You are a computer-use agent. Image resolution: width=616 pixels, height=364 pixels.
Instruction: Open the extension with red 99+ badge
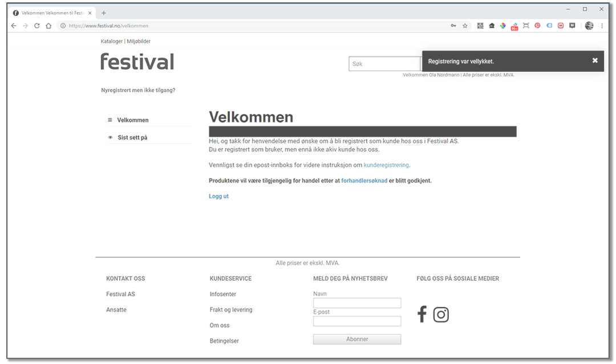tap(514, 27)
